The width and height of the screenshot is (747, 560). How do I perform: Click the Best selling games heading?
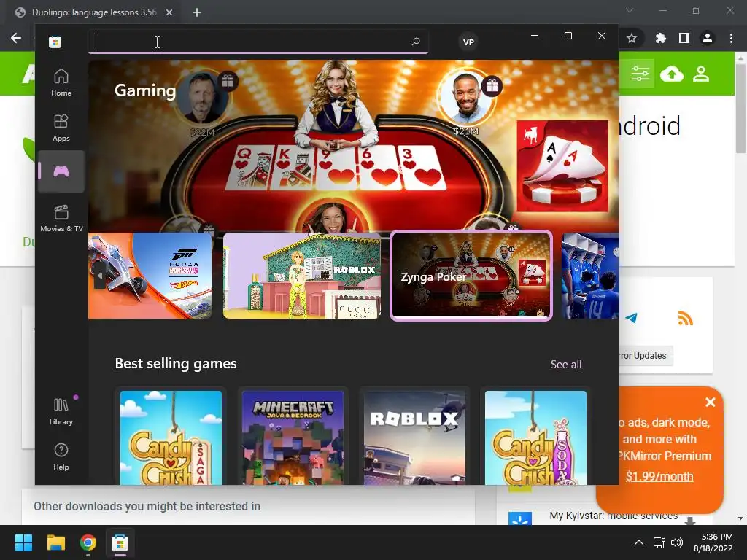click(x=176, y=363)
